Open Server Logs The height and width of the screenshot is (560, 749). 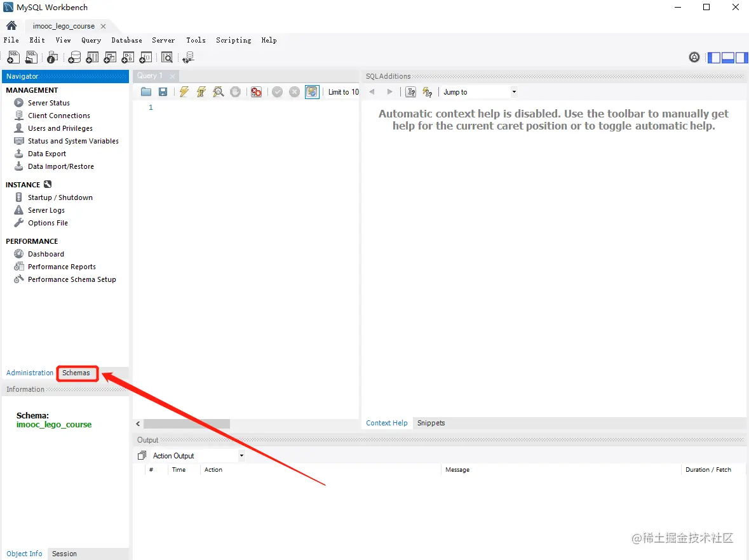46,210
